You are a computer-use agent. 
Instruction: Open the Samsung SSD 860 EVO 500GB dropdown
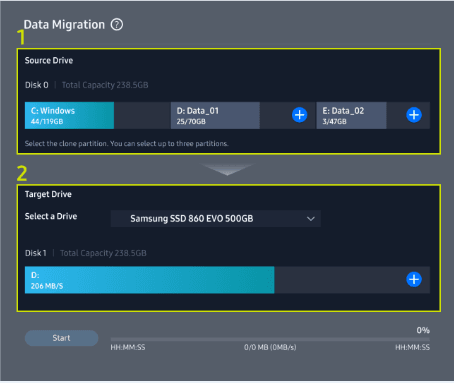pos(216,219)
